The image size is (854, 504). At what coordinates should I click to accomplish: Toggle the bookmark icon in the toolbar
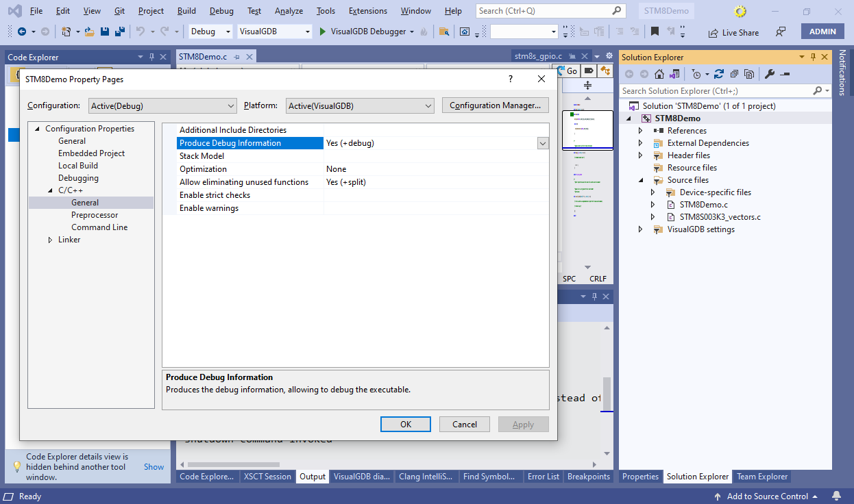click(x=655, y=32)
